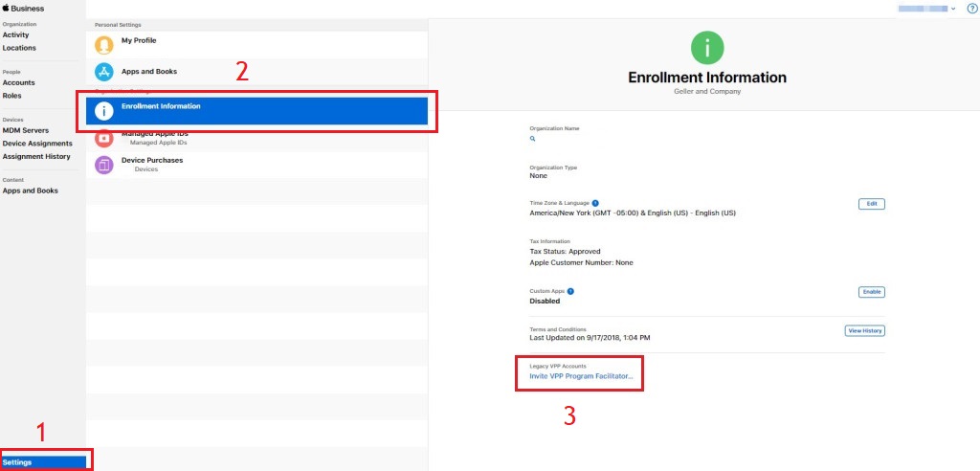
Task: Click info badge next to Time Zone & Language
Action: click(595, 203)
